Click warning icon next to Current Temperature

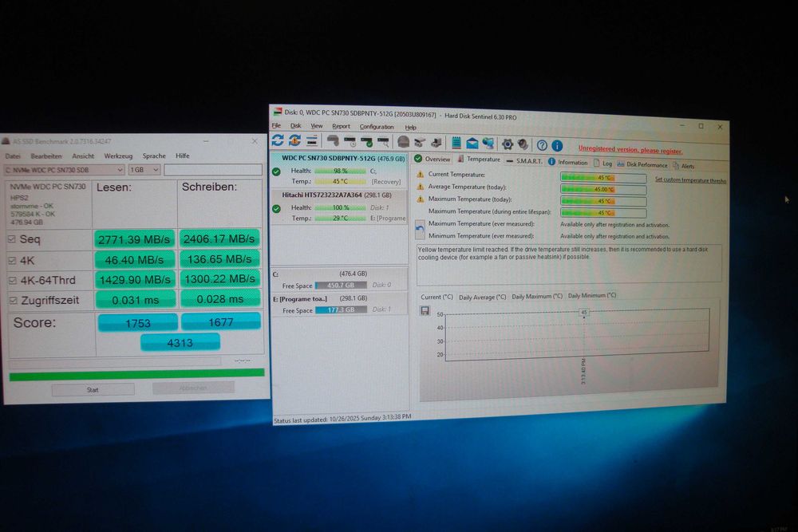[421, 174]
